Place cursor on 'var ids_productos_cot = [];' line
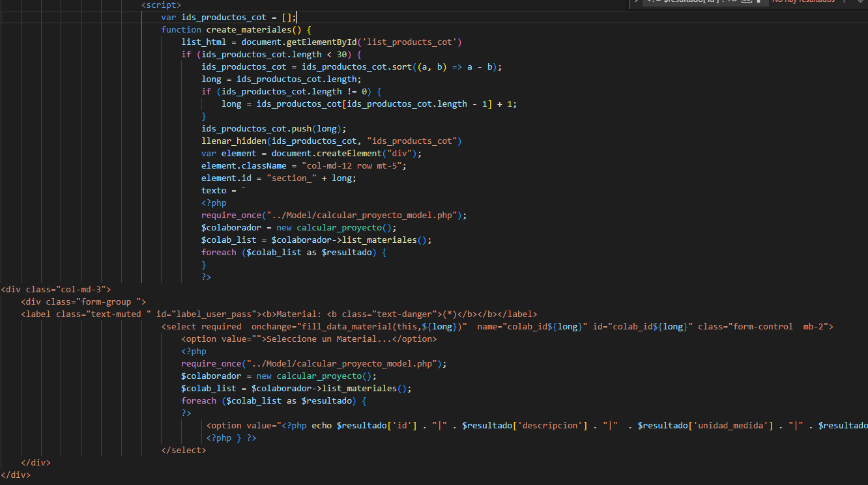This screenshot has height=485, width=868. click(x=229, y=17)
